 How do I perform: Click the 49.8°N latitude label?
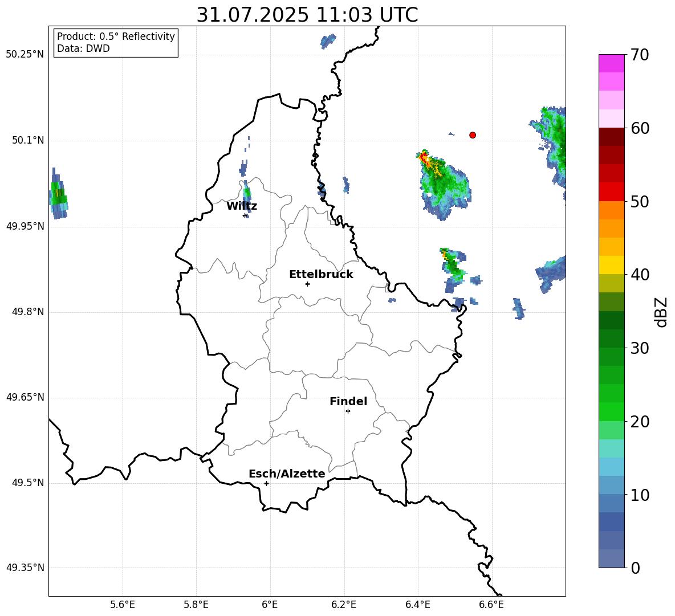[28, 312]
